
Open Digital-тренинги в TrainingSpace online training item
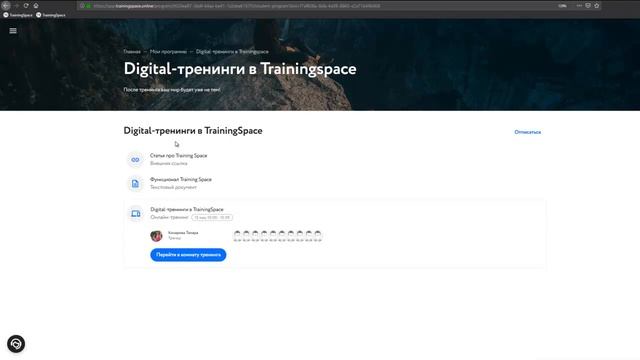tap(187, 209)
